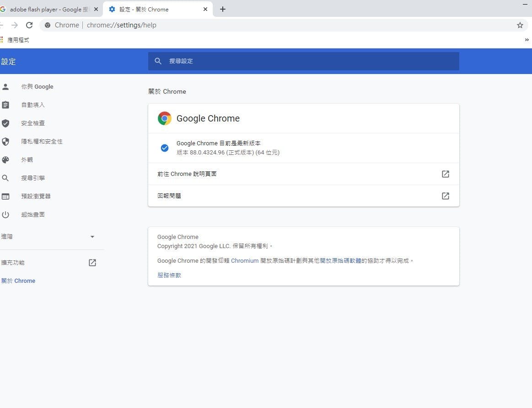Click the external-link icon on the 回報問題 row
This screenshot has height=408, width=532.
(x=446, y=196)
